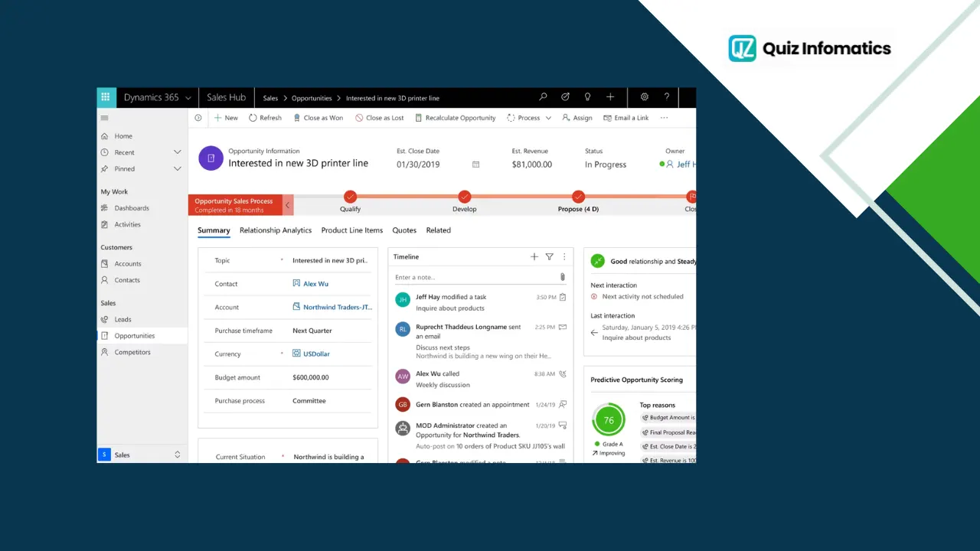
Task: Add a timeline entry with the plus icon
Action: [x=534, y=257]
